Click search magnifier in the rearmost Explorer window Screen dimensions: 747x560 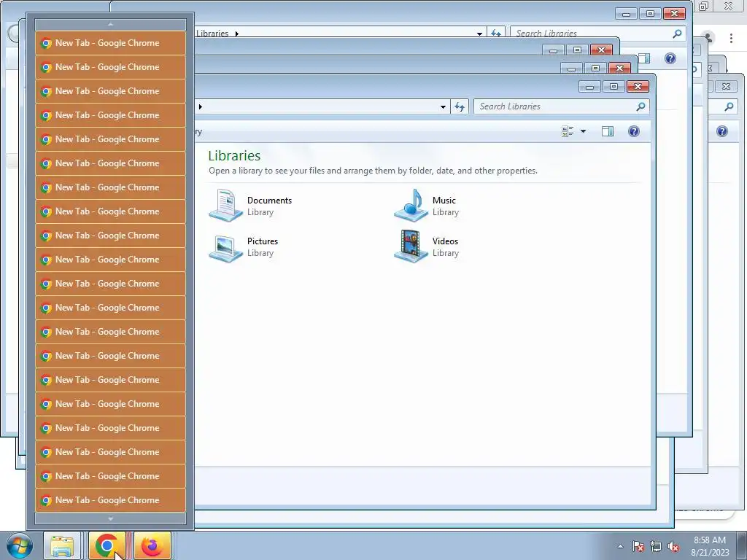(677, 34)
